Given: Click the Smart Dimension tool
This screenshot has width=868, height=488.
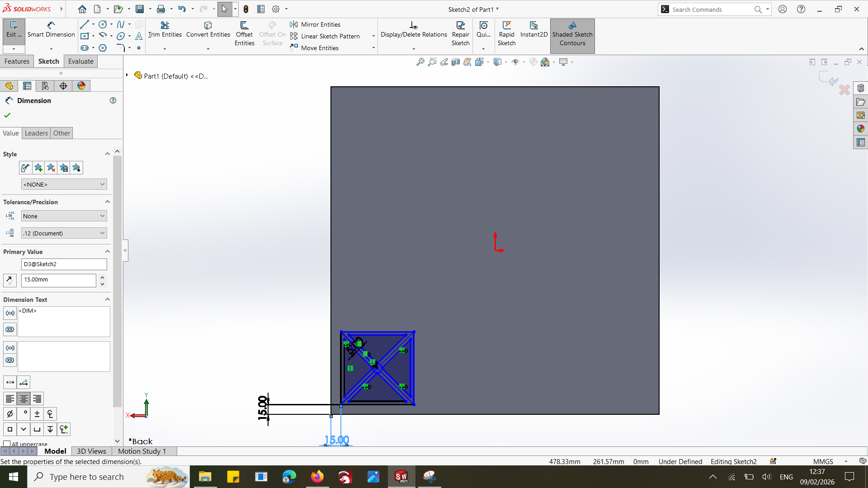Looking at the screenshot, I should coord(51,29).
